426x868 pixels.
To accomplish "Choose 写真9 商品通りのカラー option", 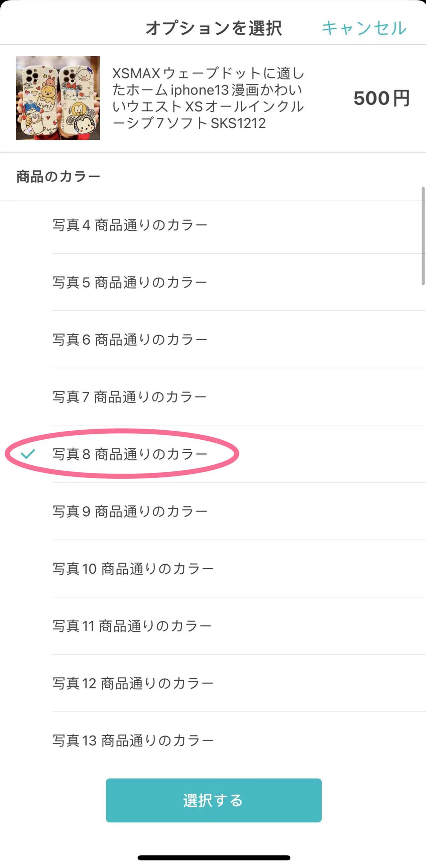I will click(x=130, y=512).
